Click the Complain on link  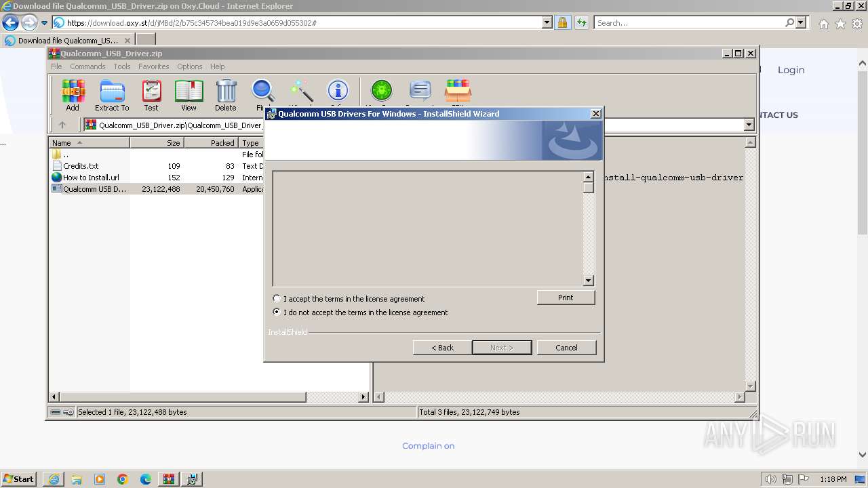[x=428, y=446]
